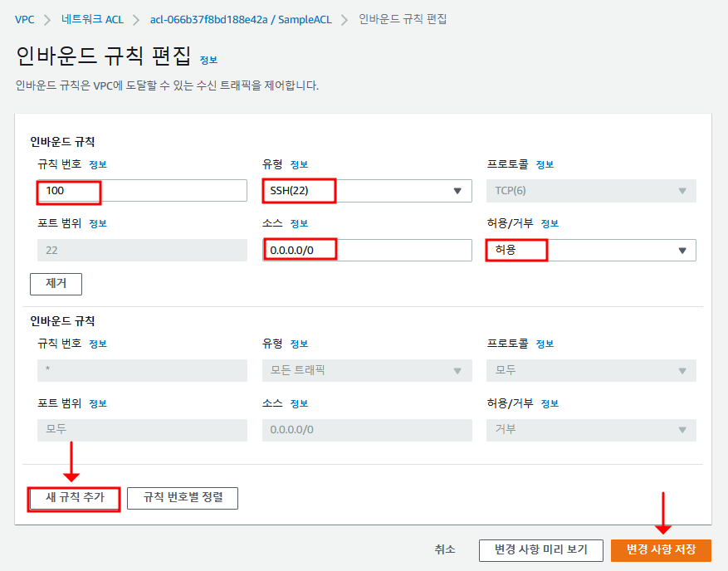Open 정보 link next to page title
Screen dimensions: 728x571
tap(208, 60)
